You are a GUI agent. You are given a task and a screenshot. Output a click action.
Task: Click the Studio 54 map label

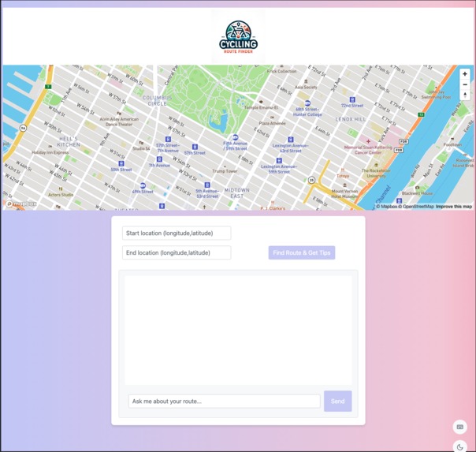tap(141, 148)
